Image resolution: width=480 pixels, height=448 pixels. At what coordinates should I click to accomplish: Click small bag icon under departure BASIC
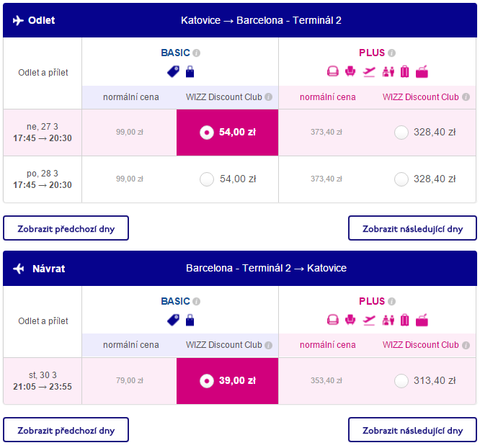(x=190, y=71)
